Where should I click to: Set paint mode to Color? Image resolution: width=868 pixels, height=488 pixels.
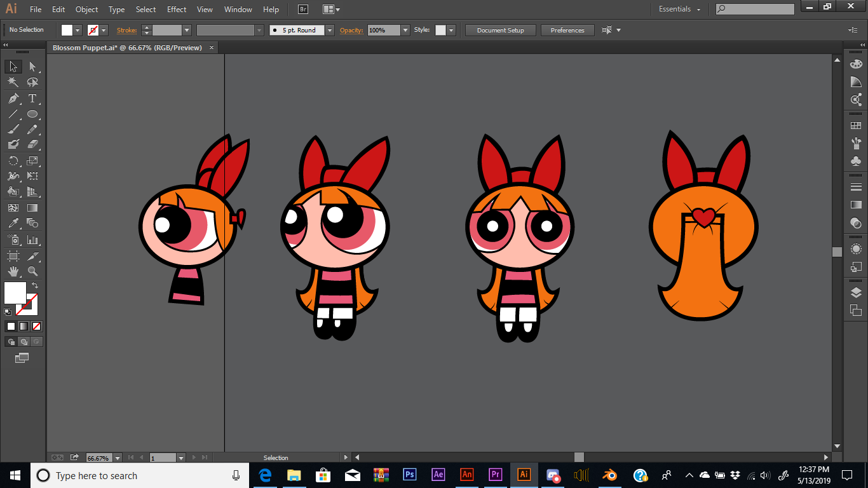pos(11,326)
